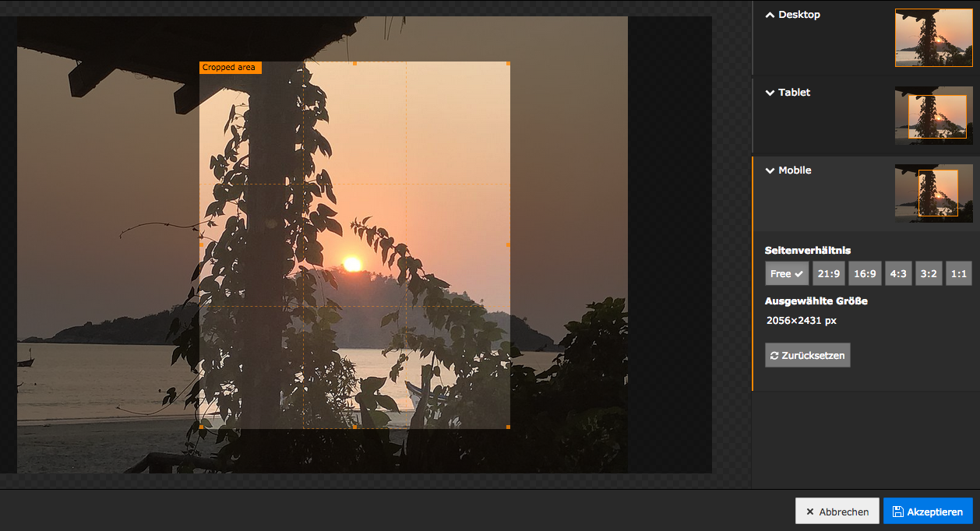
Task: Click the right-middle crop handle
Action: (509, 244)
